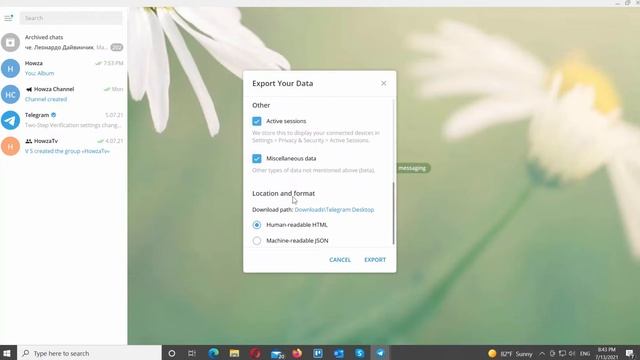Open Outlook from the taskbar
640x360 pixels.
tap(339, 353)
